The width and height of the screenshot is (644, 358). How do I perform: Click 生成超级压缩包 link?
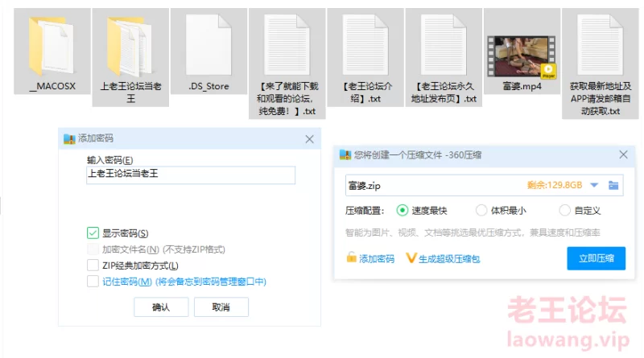pyautogui.click(x=449, y=259)
